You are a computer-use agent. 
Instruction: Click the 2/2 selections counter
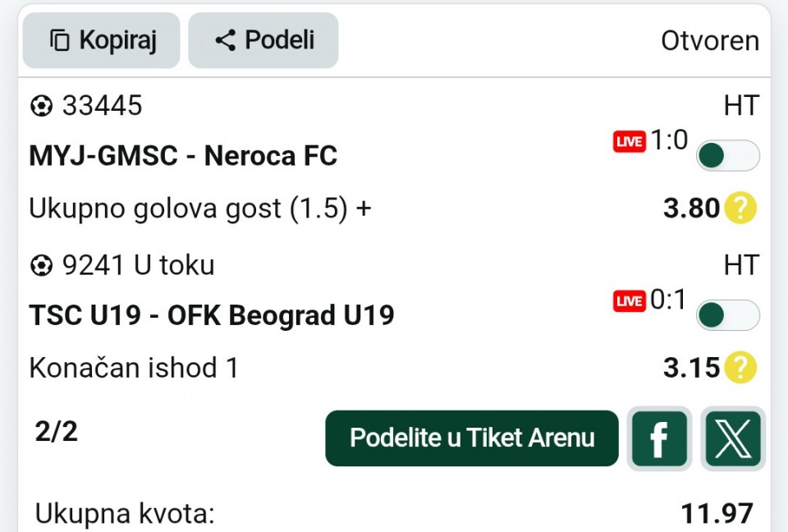click(57, 431)
